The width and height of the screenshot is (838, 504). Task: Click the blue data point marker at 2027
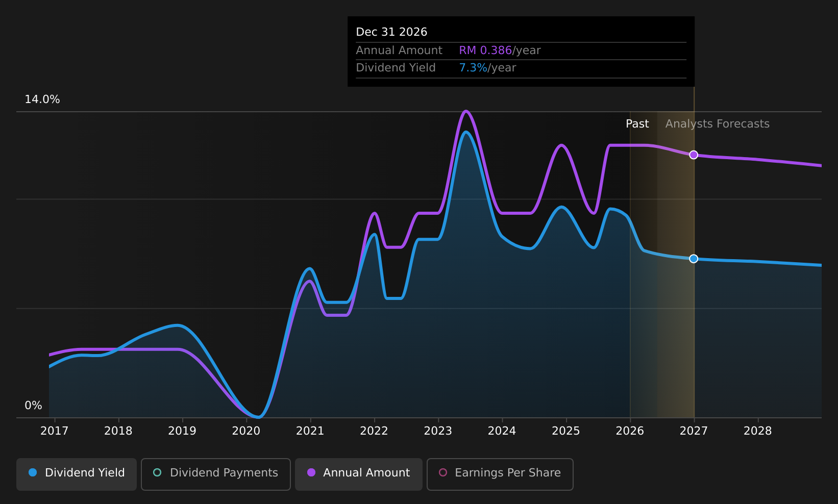point(694,259)
